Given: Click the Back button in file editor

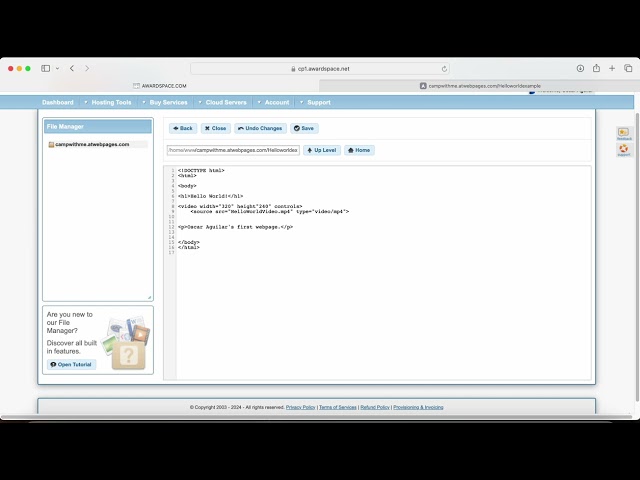Looking at the screenshot, I should click(x=183, y=128).
